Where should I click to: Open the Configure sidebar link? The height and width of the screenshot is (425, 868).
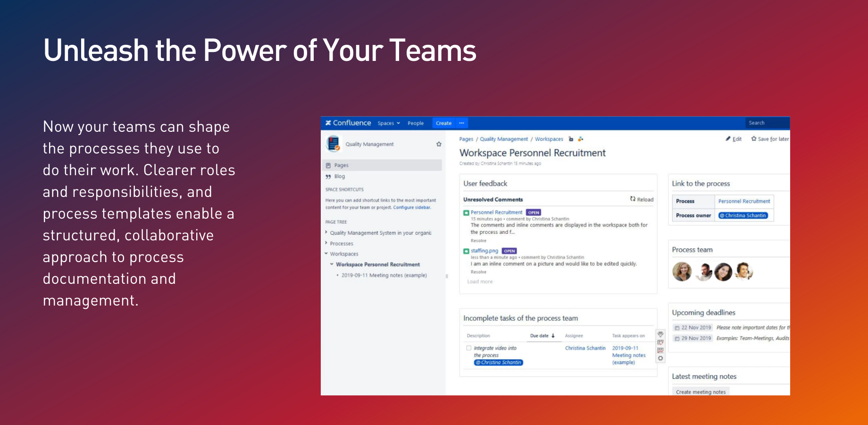click(412, 207)
